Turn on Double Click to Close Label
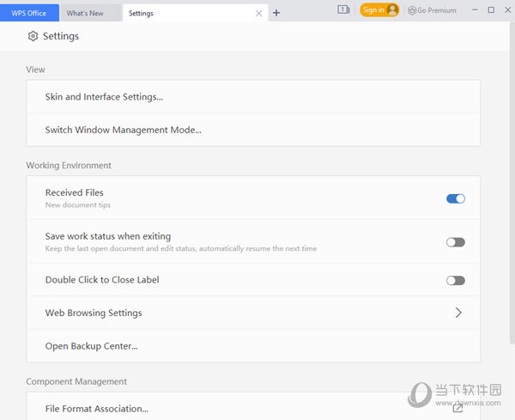This screenshot has height=420, width=515. click(x=456, y=280)
